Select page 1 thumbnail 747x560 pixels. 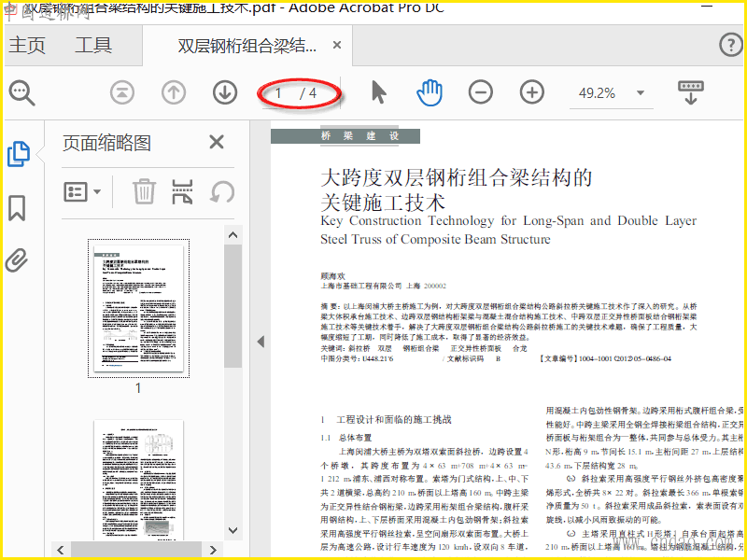point(138,309)
